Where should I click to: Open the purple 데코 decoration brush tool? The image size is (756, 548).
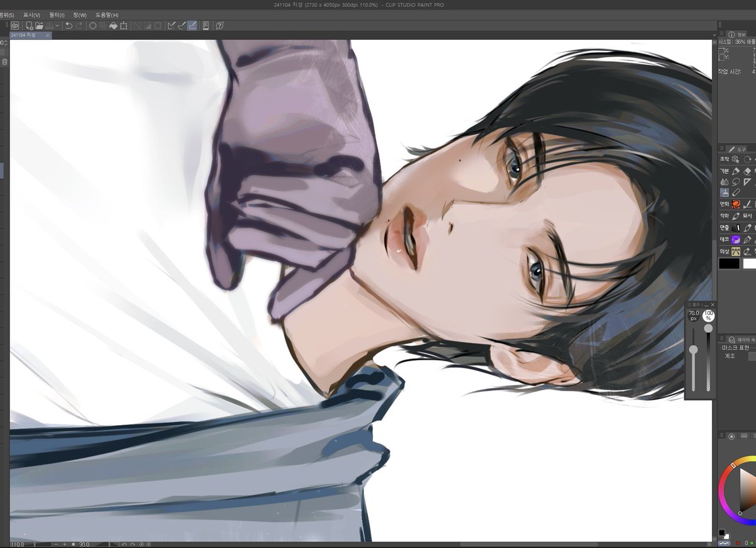(x=735, y=239)
